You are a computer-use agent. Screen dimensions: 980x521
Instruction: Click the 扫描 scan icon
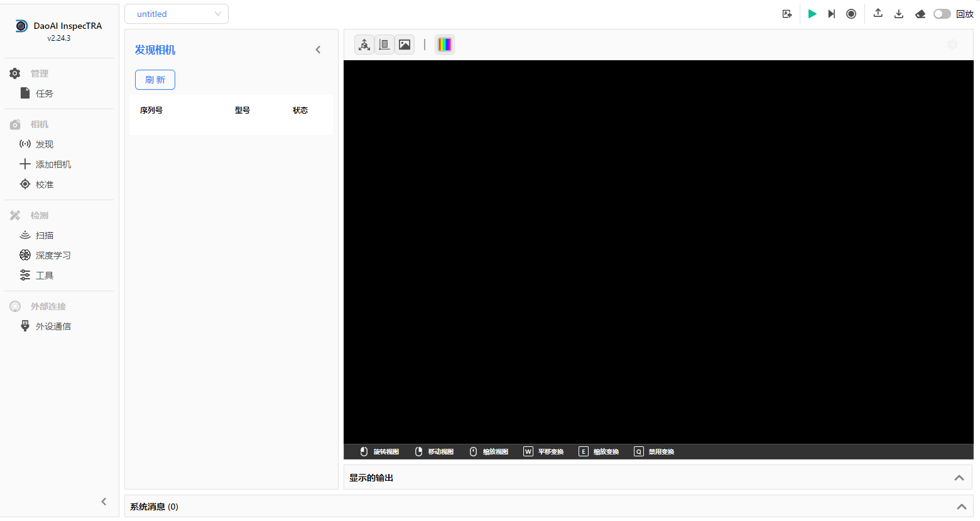25,235
